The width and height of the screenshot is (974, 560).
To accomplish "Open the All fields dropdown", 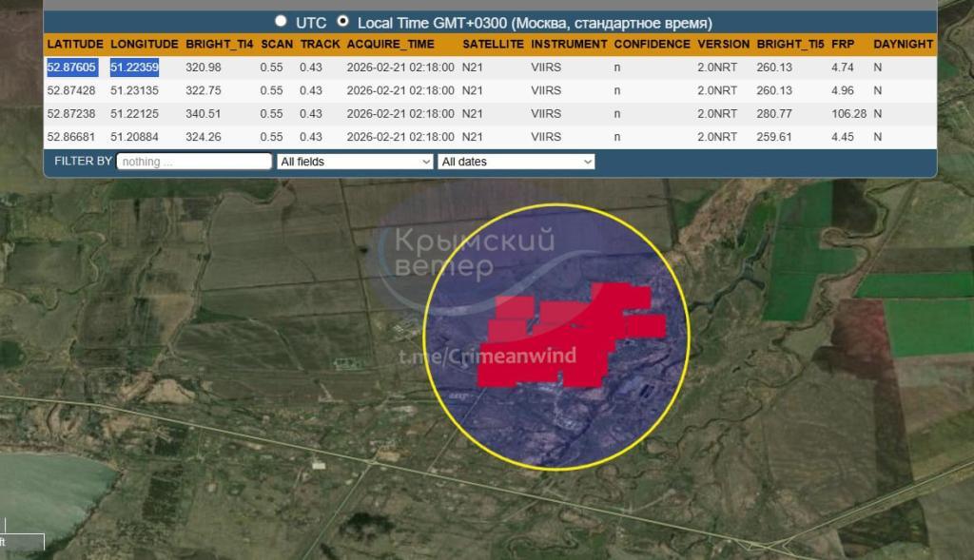I will 355,162.
